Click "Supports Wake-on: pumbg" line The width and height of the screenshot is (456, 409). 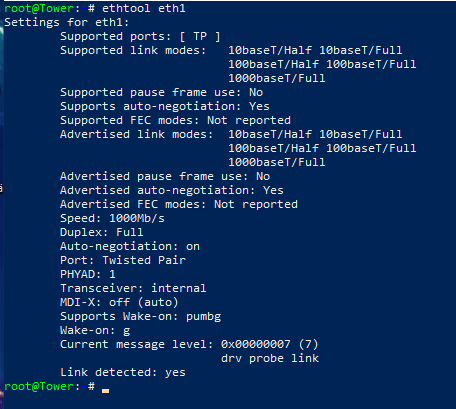[x=140, y=316]
